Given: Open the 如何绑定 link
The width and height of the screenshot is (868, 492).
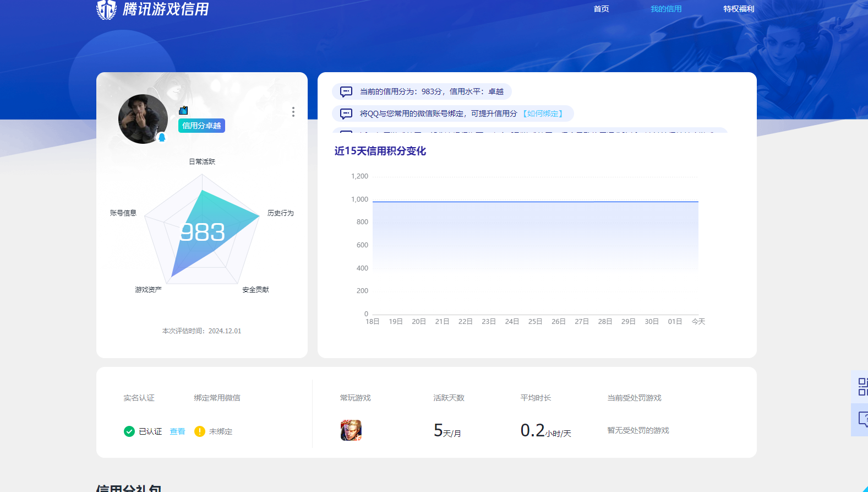Looking at the screenshot, I should (543, 113).
